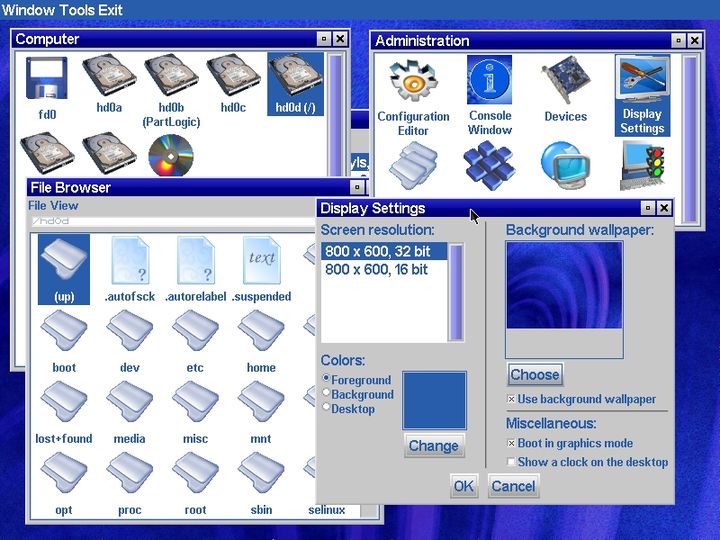Click the Cancel button
The image size is (720, 540).
point(513,486)
